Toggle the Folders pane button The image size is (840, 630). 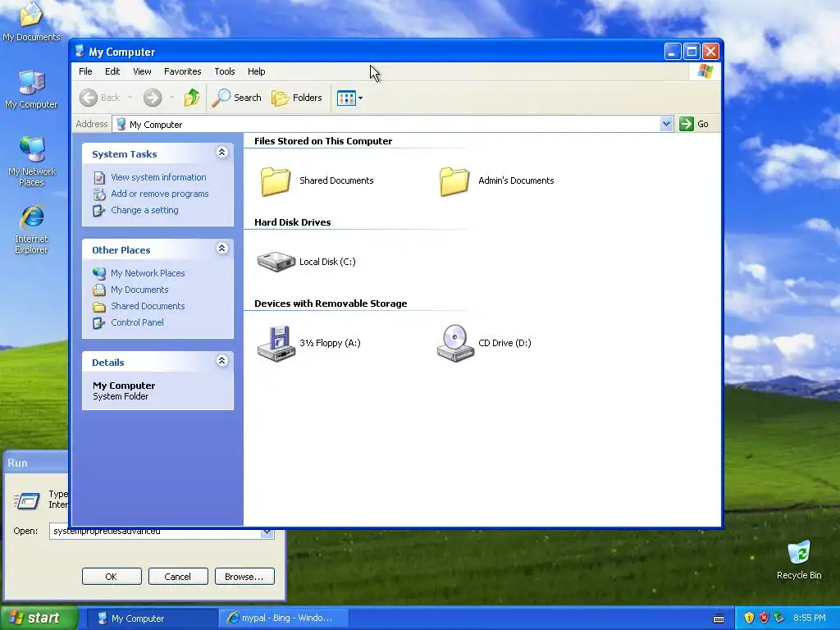pyautogui.click(x=297, y=98)
